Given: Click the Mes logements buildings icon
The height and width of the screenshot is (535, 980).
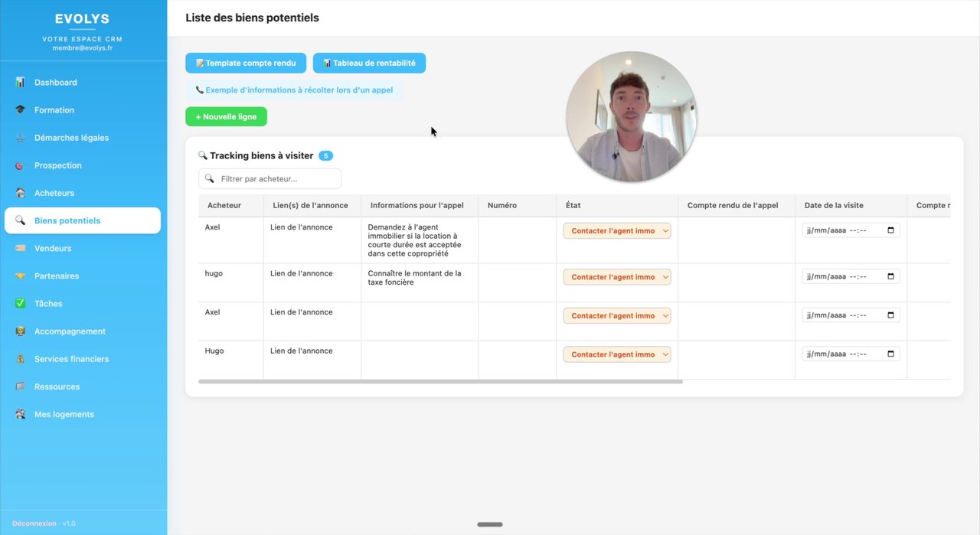Looking at the screenshot, I should click(x=21, y=415).
